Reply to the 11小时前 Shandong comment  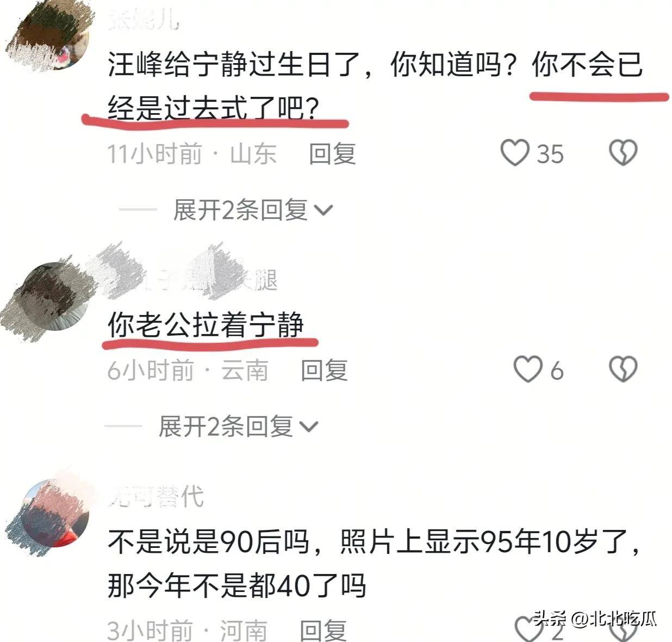point(332,154)
